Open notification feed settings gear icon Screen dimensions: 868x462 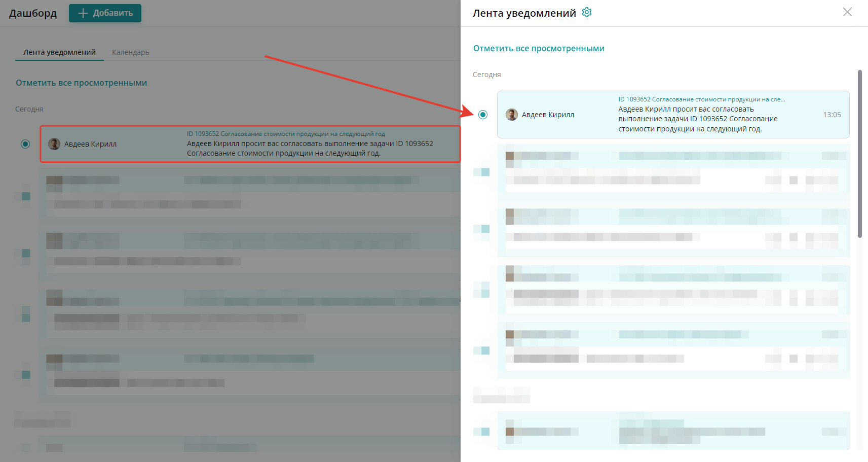[x=587, y=12]
